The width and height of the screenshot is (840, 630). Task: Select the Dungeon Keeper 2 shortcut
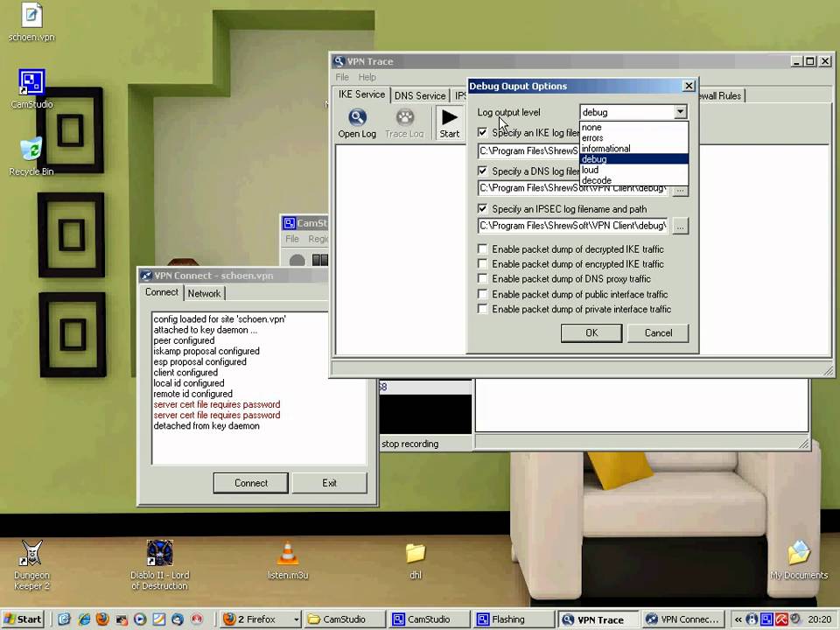(31, 553)
